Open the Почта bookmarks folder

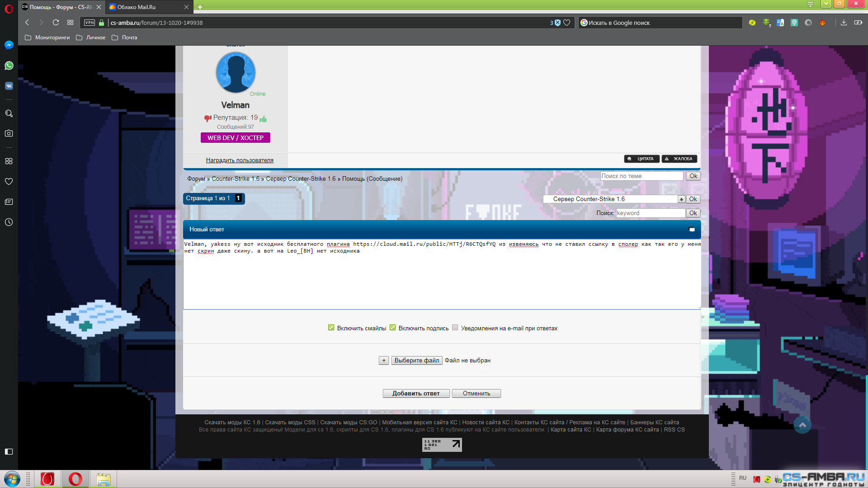(x=124, y=38)
